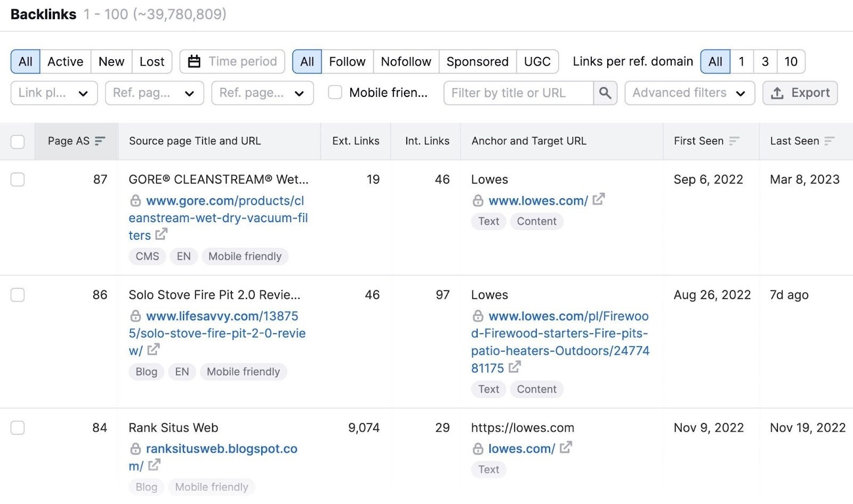Select All backlinks status tab

pyautogui.click(x=25, y=61)
